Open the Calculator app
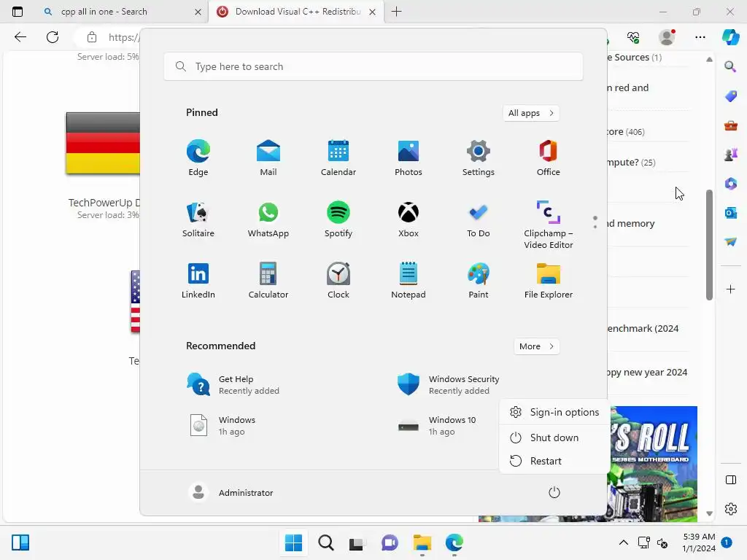The height and width of the screenshot is (560, 747). (x=268, y=281)
